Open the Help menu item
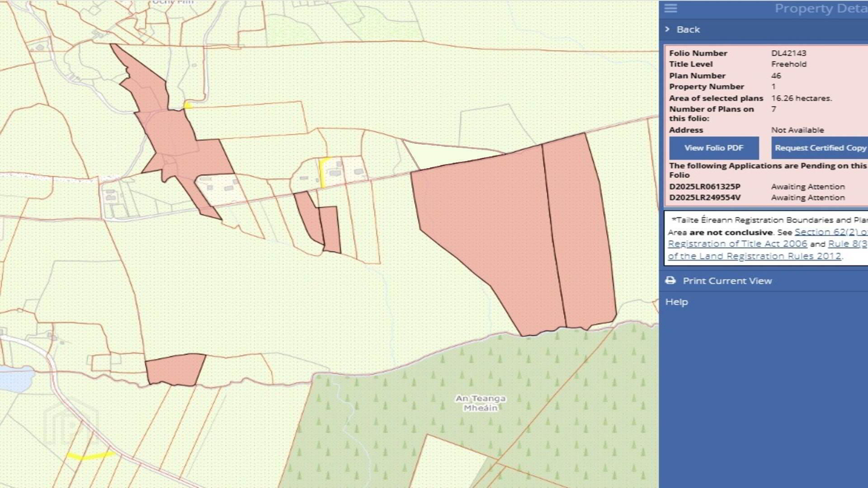 (676, 302)
